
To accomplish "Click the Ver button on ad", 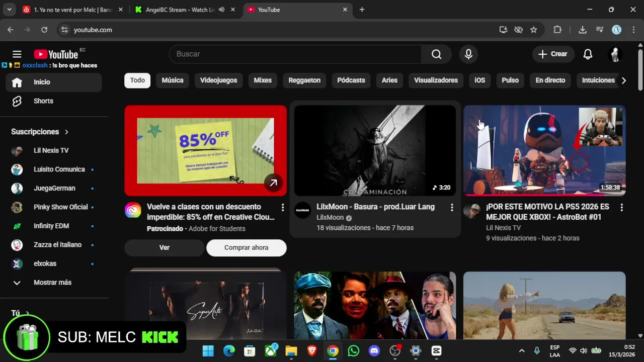I will pos(165,247).
